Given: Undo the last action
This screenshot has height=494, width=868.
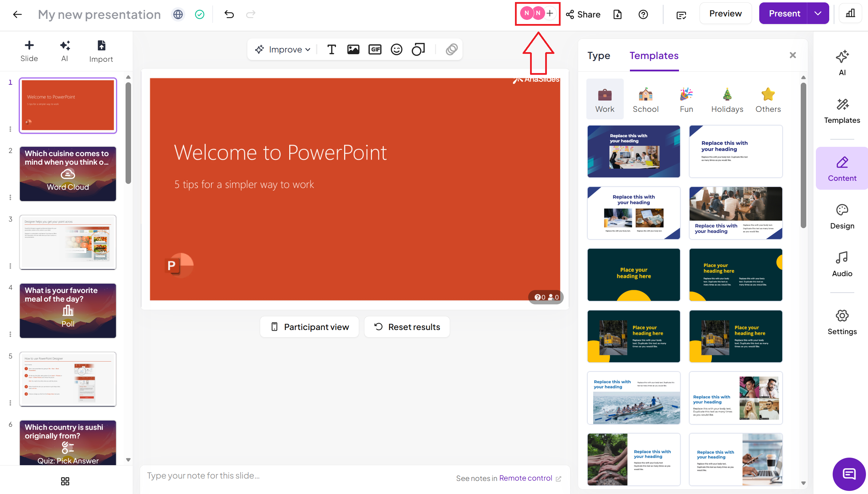Looking at the screenshot, I should (229, 14).
